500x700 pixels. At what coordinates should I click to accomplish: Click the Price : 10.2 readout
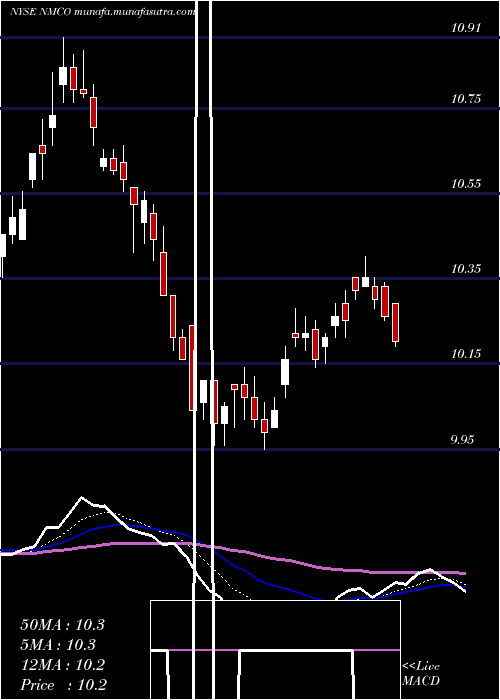click(63, 685)
